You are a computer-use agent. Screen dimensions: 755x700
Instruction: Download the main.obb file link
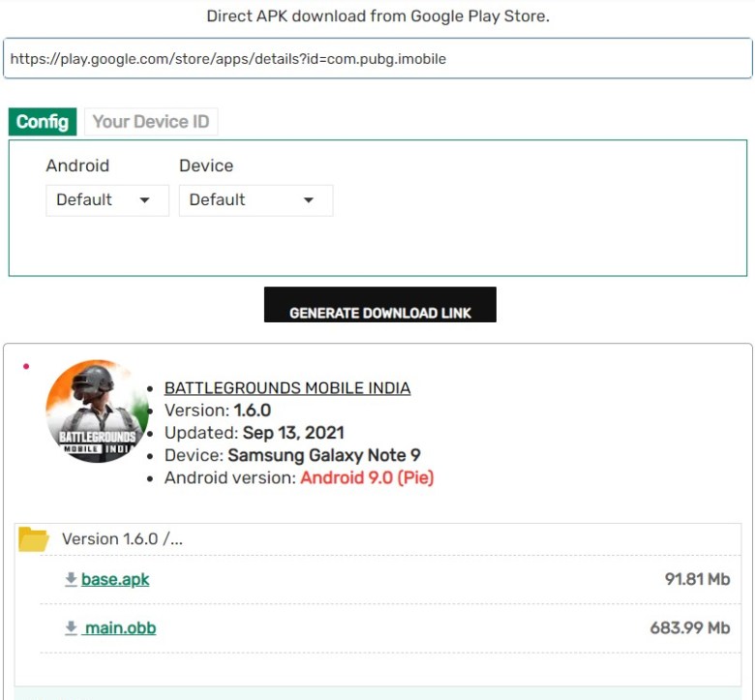[x=120, y=627]
